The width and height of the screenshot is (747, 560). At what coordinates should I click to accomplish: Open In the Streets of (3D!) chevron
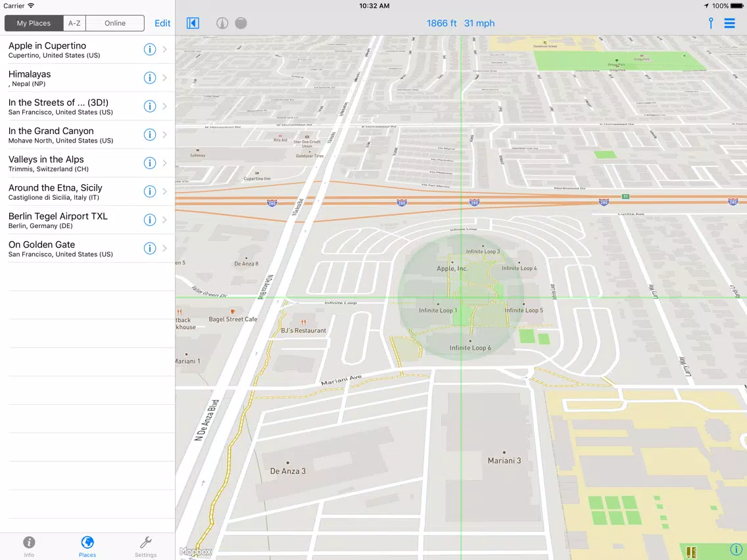[x=164, y=106]
